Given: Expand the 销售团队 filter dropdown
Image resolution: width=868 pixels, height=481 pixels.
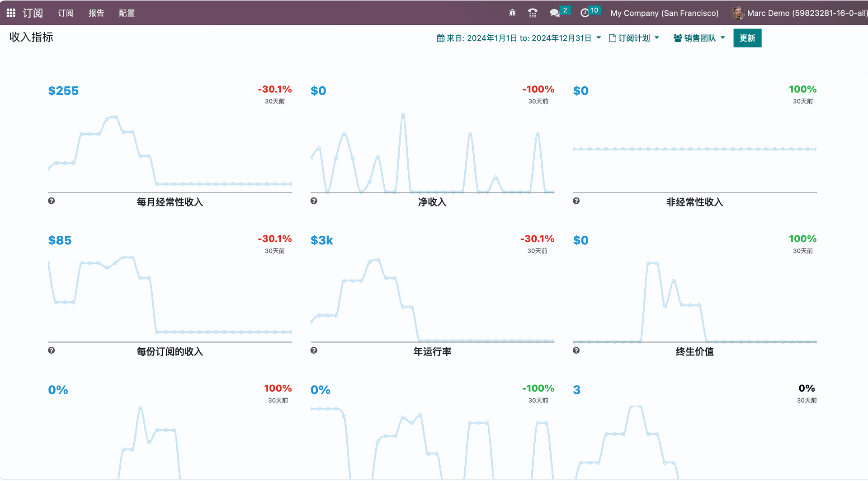Looking at the screenshot, I should (699, 38).
